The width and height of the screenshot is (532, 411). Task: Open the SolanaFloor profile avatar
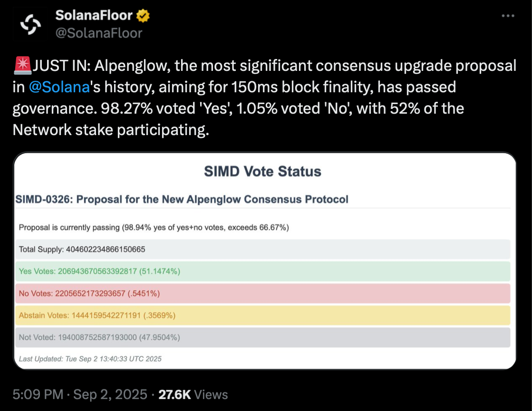pos(30,24)
